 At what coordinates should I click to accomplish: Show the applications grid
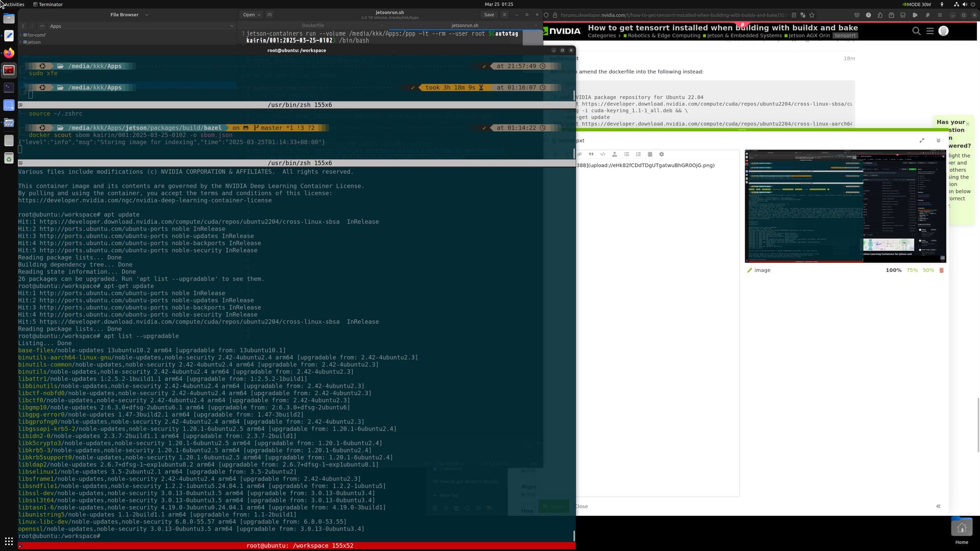coord(9,541)
